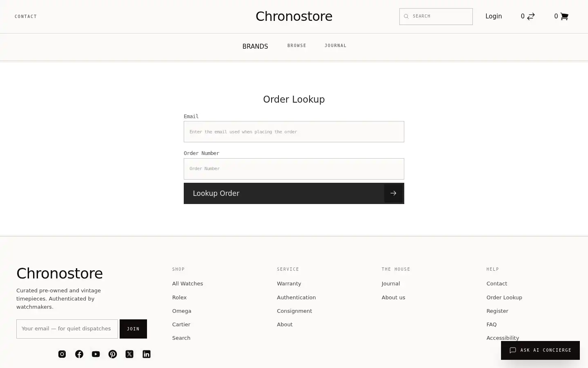Image resolution: width=588 pixels, height=368 pixels.
Task: Focus the header Search field
Action: point(436,16)
